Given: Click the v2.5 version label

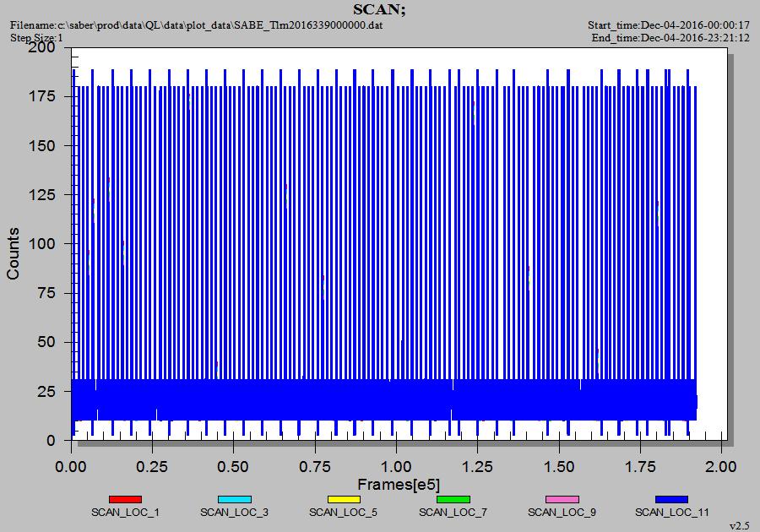Looking at the screenshot, I should click(x=740, y=526).
